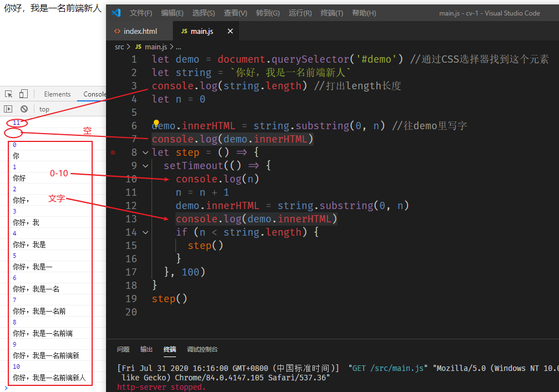The image size is (559, 392).
Task: Click line number 20 in the gutter
Action: [x=131, y=312]
